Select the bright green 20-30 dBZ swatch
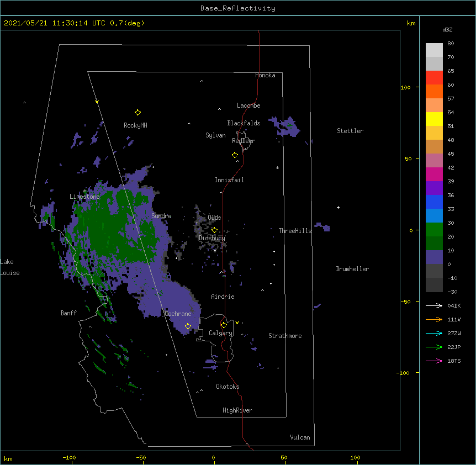This screenshot has height=465, width=476. 434,230
